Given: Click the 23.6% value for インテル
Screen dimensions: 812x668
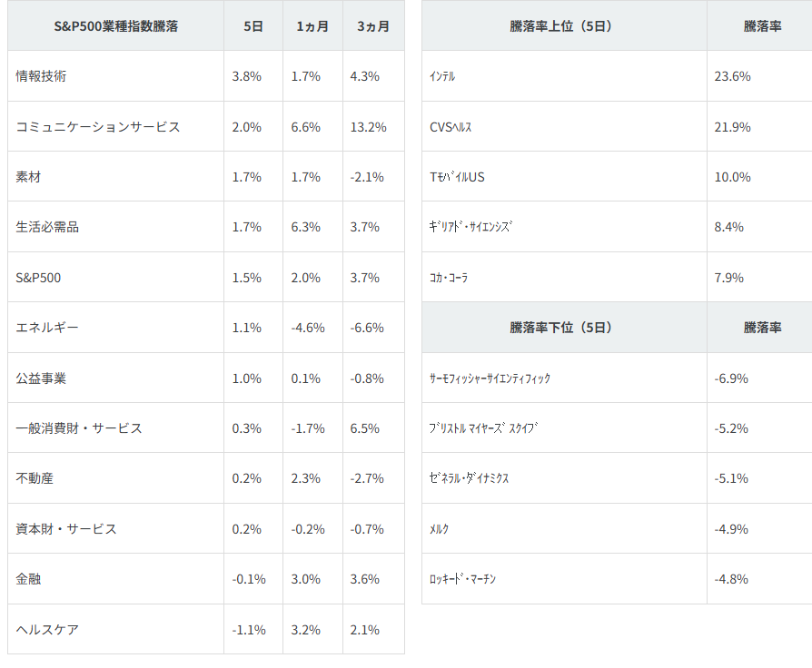Looking at the screenshot, I should tap(732, 76).
